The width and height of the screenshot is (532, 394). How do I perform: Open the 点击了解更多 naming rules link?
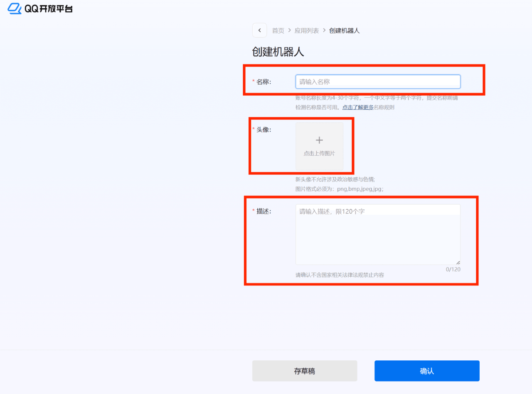(357, 107)
